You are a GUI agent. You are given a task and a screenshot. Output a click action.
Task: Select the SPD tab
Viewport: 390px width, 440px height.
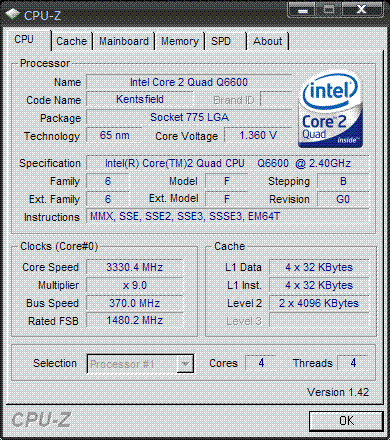(221, 41)
